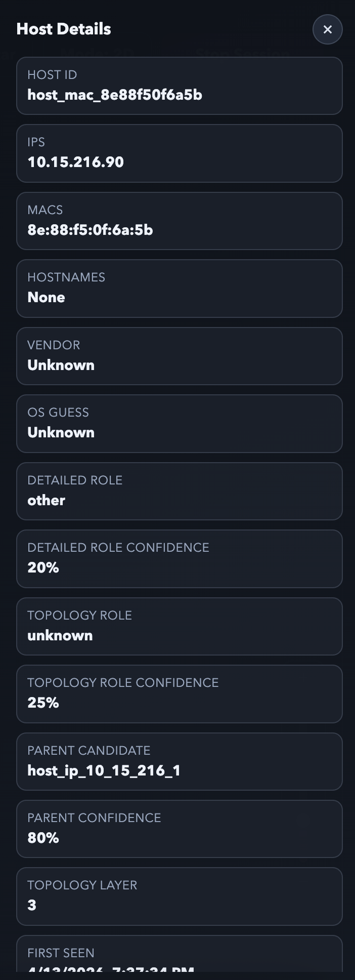Click the TOPOLOGY LAYER value 3

pos(32,905)
